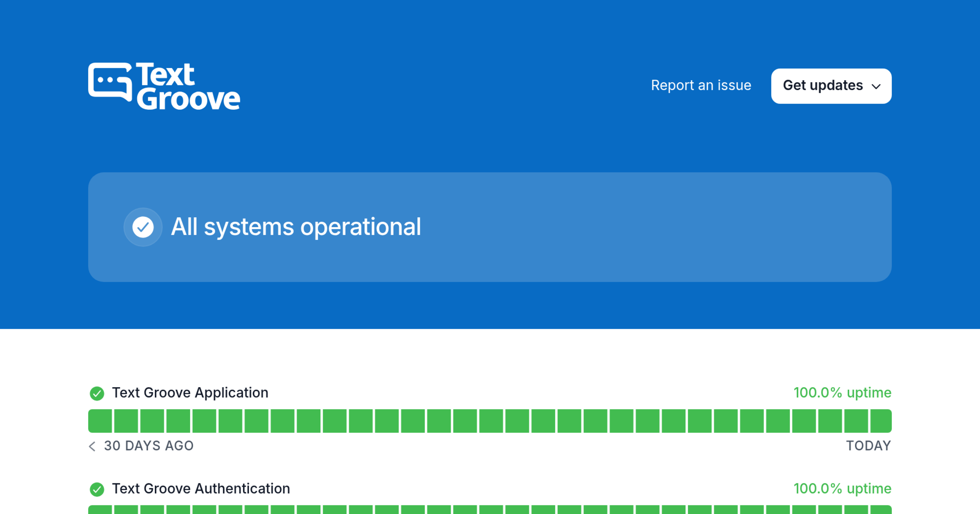
Task: Select the first day bar of Application uptime
Action: point(100,421)
